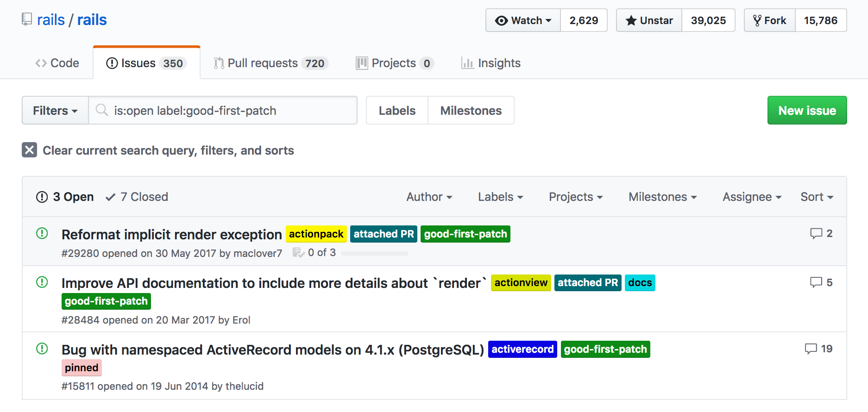Click the New issue button
868x412 pixels.
(x=807, y=110)
